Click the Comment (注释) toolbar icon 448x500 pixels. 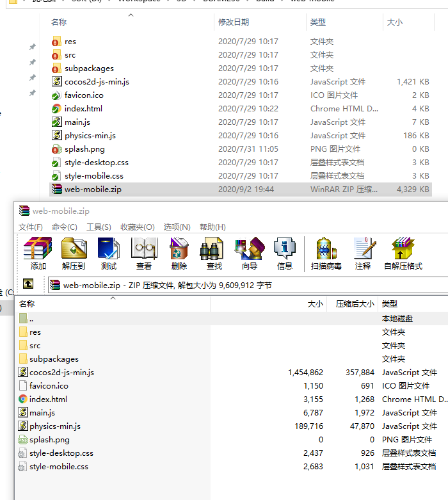[x=365, y=248]
